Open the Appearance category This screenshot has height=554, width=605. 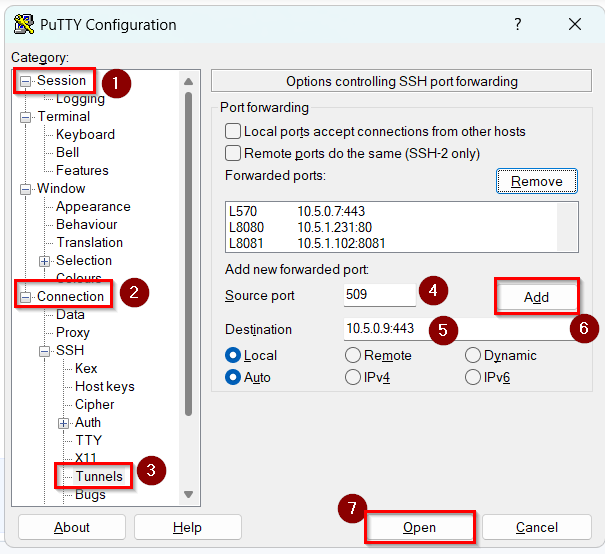[93, 206]
